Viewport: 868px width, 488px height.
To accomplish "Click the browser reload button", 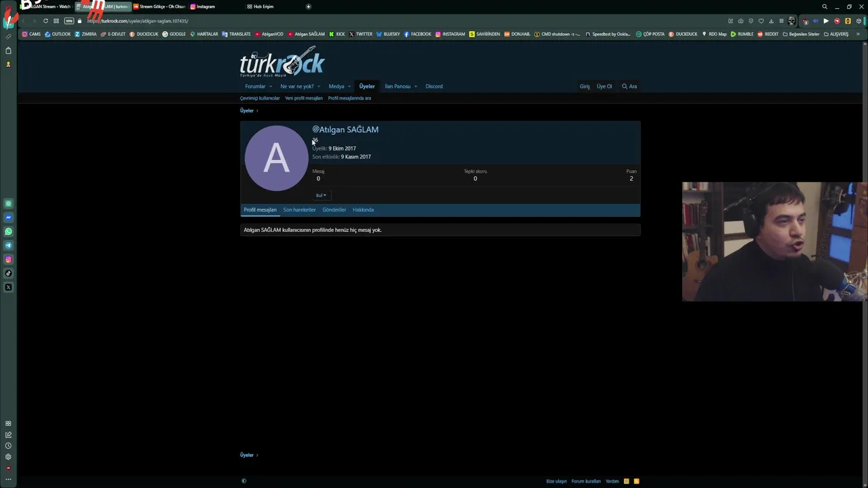I will point(45,21).
